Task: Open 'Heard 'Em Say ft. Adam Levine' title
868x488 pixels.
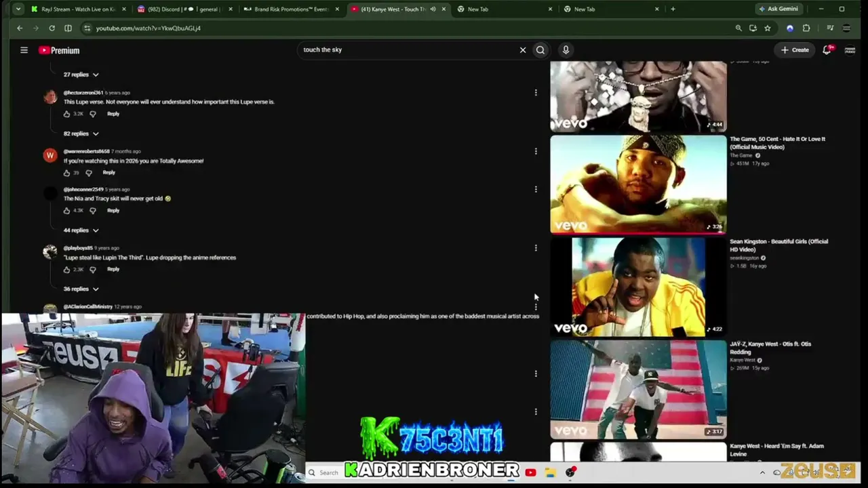Action: [776, 450]
